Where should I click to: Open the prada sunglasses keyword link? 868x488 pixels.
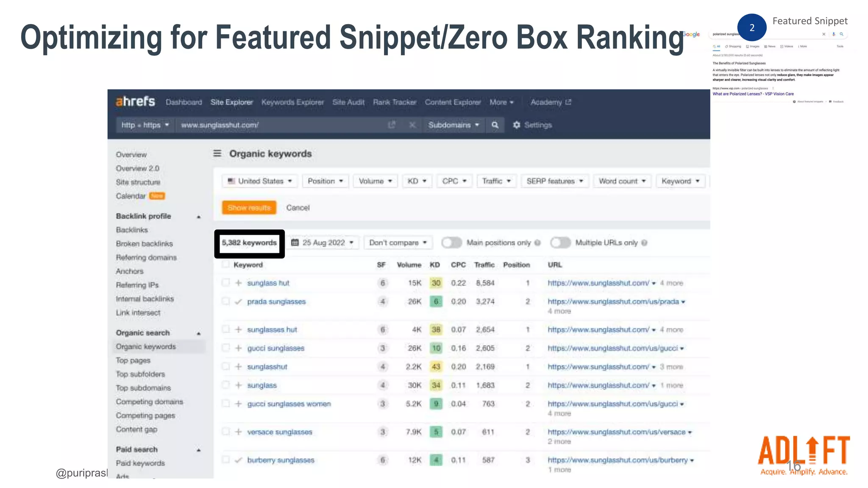276,302
